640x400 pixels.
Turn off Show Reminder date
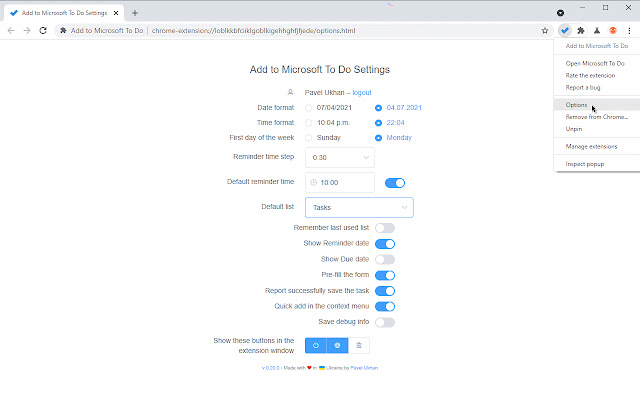[x=385, y=244]
